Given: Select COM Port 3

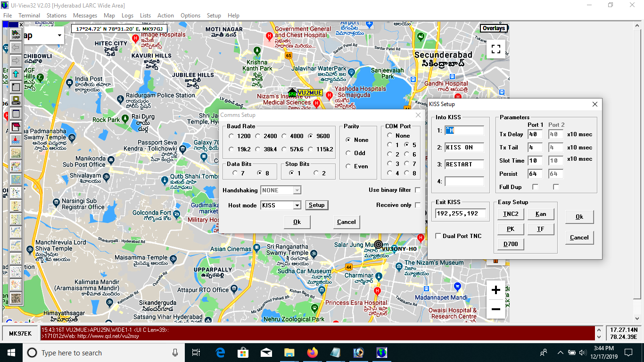Looking at the screenshot, I should (x=389, y=164).
